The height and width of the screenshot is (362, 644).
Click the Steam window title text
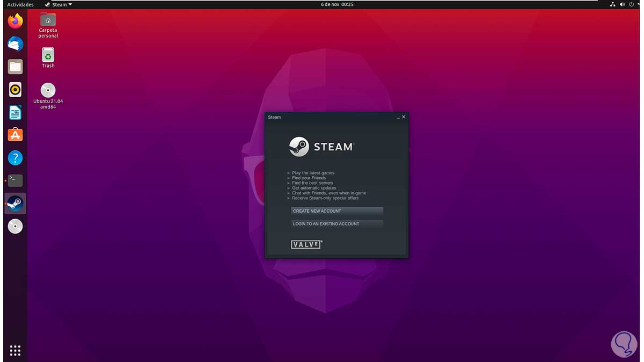[274, 117]
